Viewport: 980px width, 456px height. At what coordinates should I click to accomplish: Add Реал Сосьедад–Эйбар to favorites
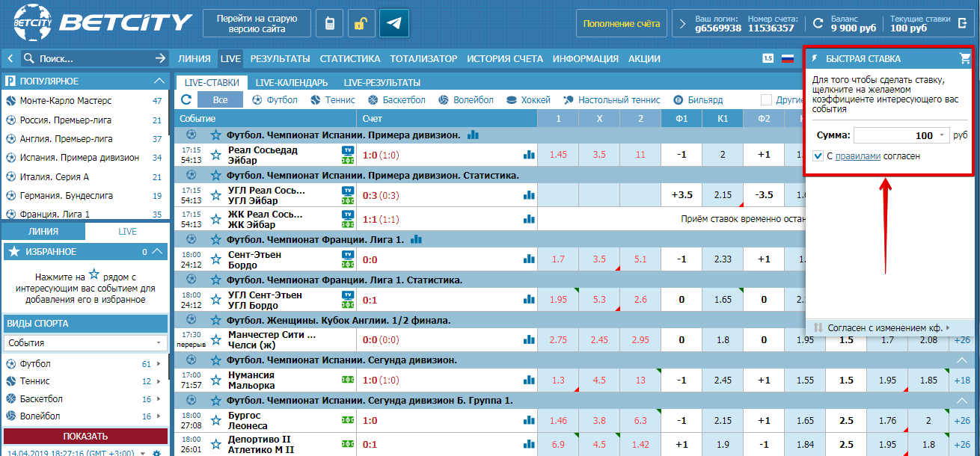tap(216, 155)
